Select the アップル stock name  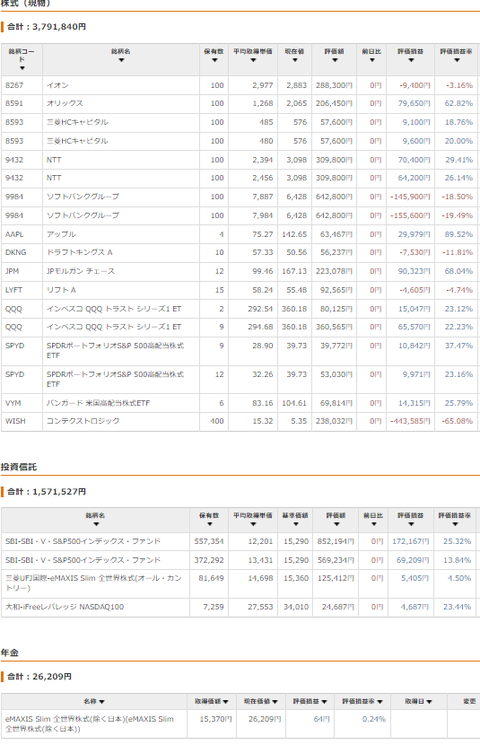click(x=61, y=234)
